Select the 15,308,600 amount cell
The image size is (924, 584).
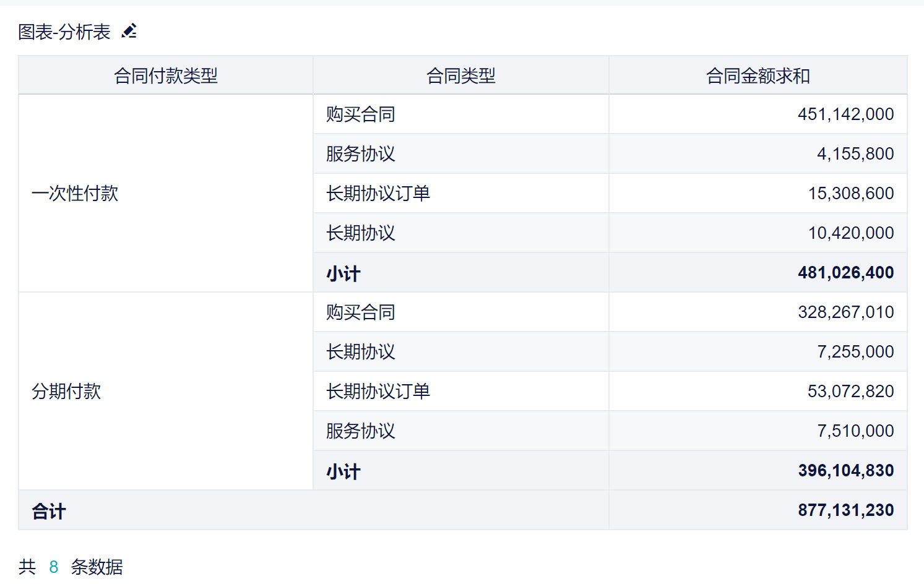pyautogui.click(x=850, y=194)
